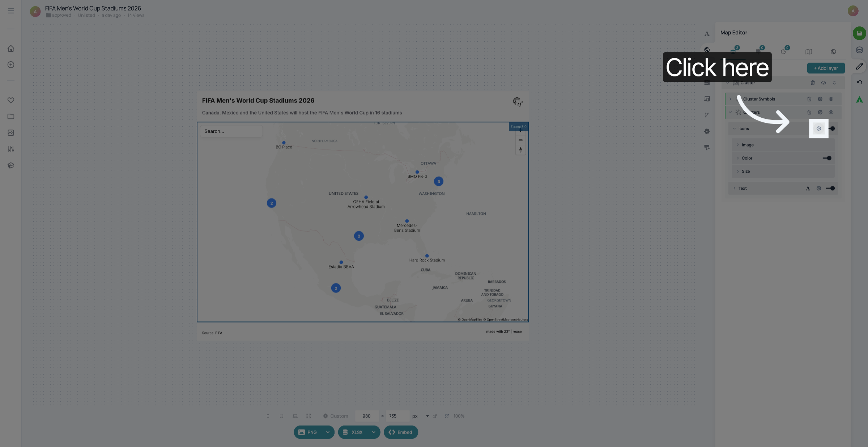The height and width of the screenshot is (447, 868).
Task: Toggle the eye on the Clusters sublayer row
Action: [831, 112]
